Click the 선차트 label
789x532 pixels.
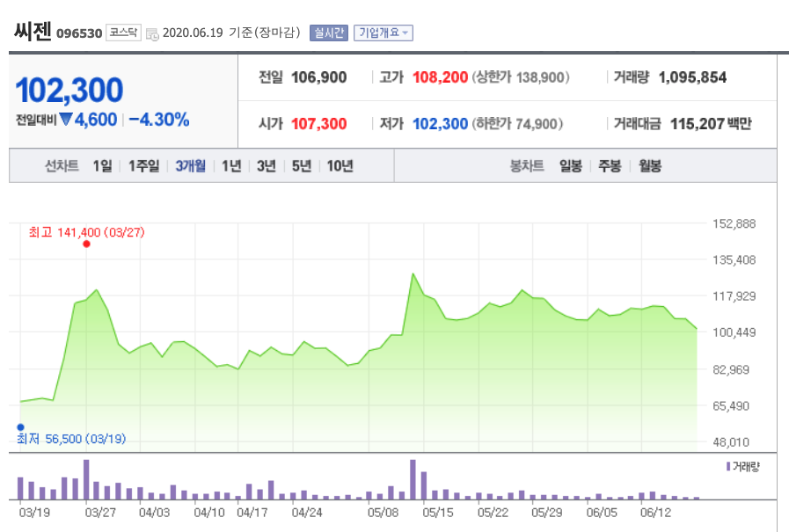(62, 165)
